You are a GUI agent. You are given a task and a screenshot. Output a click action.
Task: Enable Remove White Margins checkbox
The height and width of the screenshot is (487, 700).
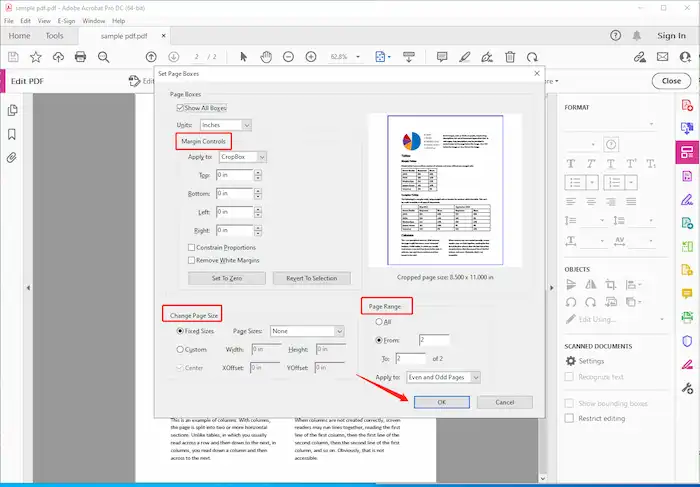192,260
